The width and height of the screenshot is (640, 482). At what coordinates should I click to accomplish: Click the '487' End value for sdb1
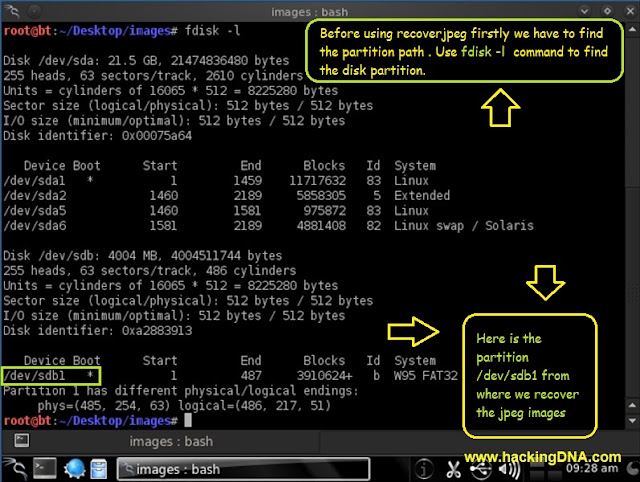click(251, 375)
